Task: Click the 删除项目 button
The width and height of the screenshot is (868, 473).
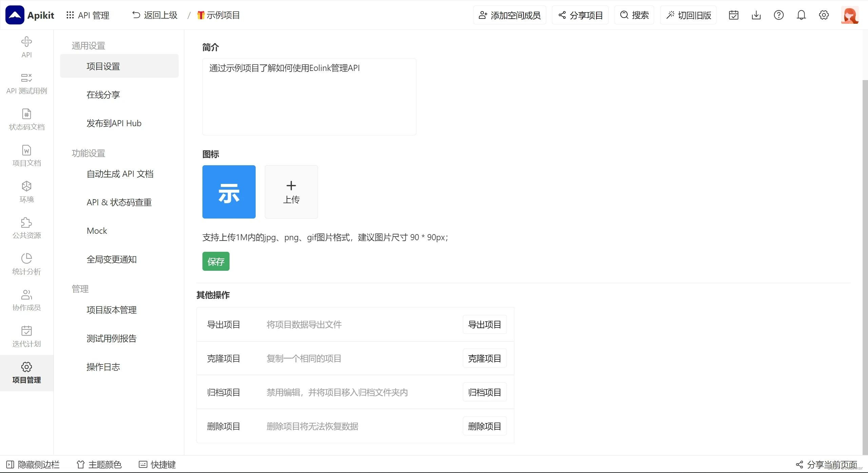Action: [x=484, y=426]
